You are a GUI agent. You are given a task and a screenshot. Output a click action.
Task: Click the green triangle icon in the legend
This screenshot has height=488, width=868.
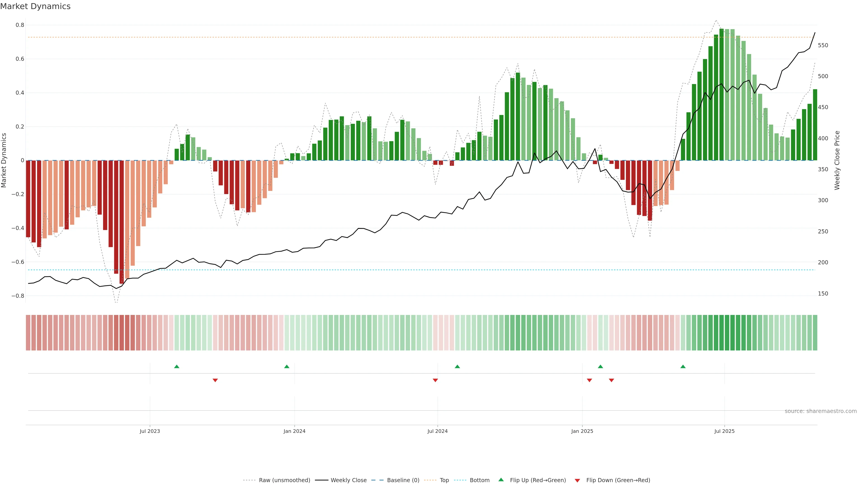[x=501, y=480]
